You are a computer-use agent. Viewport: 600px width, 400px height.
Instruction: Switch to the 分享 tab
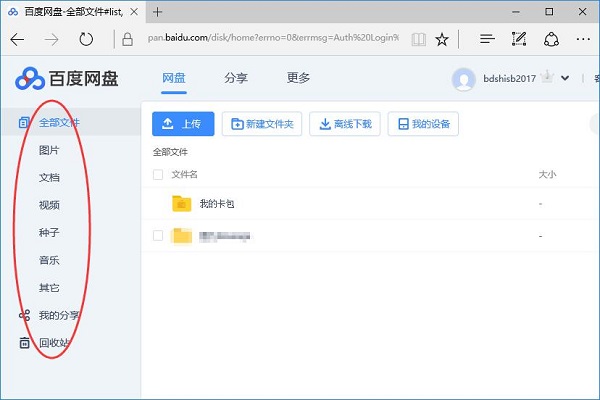click(236, 78)
